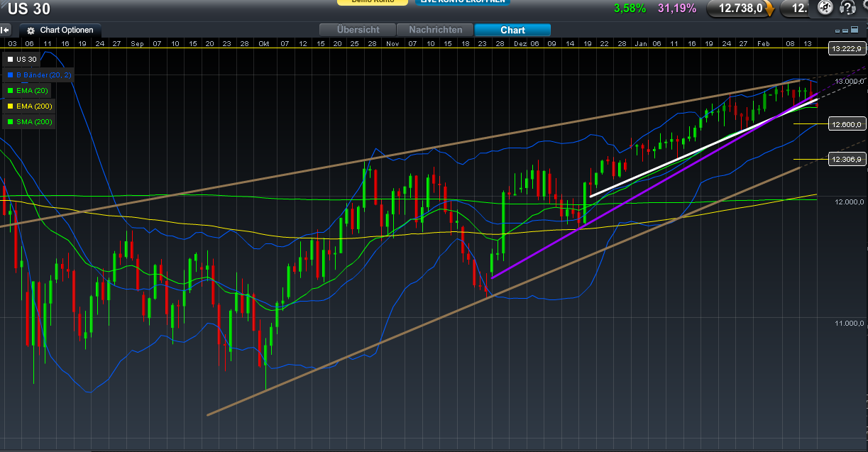
Task: Set chart window to medium size icon
Action: coord(846,31)
